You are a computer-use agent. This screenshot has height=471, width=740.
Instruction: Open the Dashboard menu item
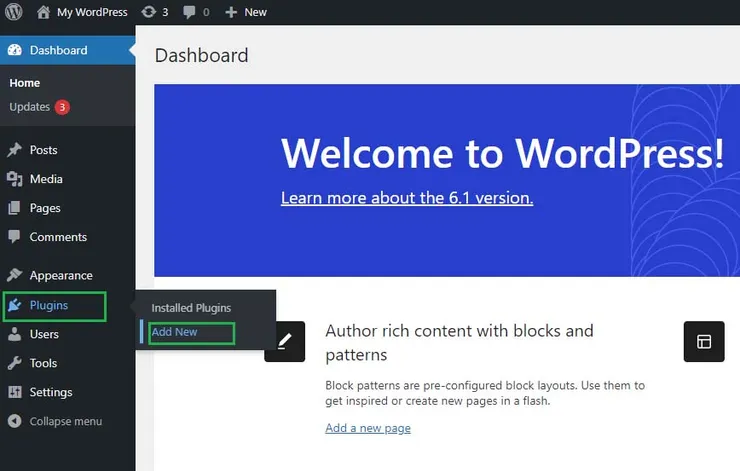pyautogui.click(x=67, y=50)
